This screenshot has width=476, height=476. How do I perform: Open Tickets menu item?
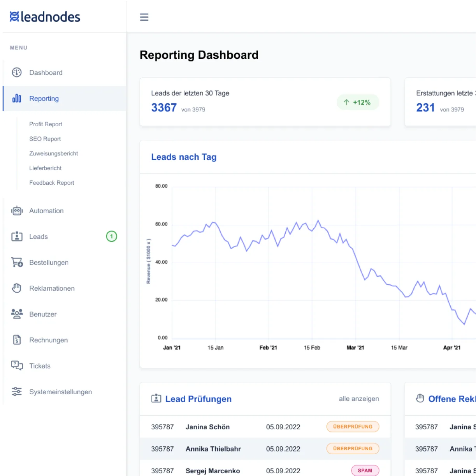pos(64,366)
